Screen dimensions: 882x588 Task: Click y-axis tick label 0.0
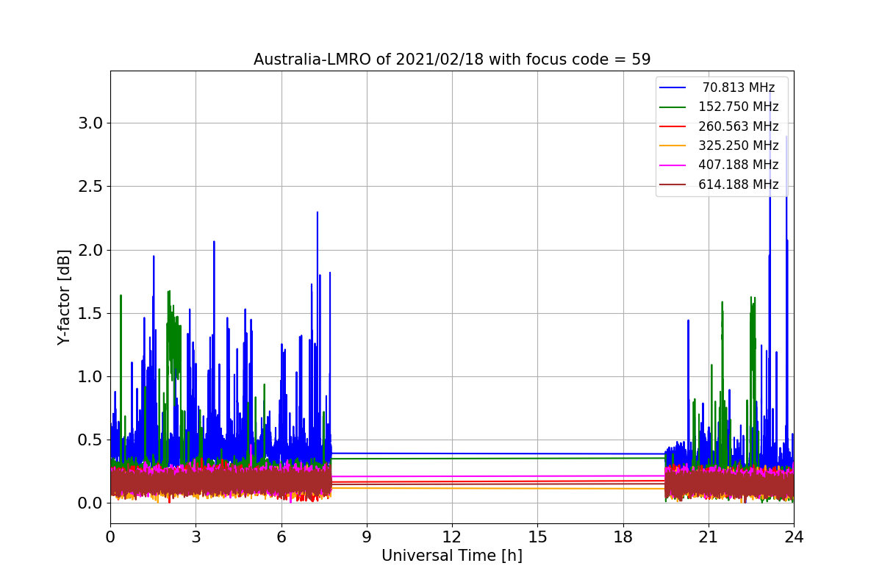(x=90, y=503)
